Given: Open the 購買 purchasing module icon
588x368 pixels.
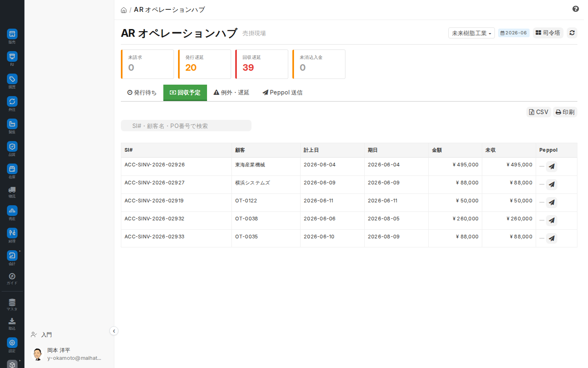Looking at the screenshot, I should [x=12, y=79].
